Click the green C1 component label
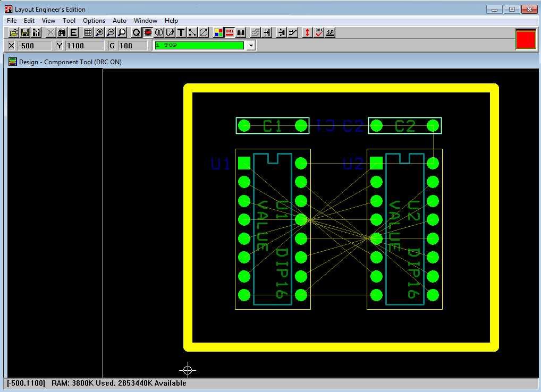The height and width of the screenshot is (392, 541). coord(272,126)
